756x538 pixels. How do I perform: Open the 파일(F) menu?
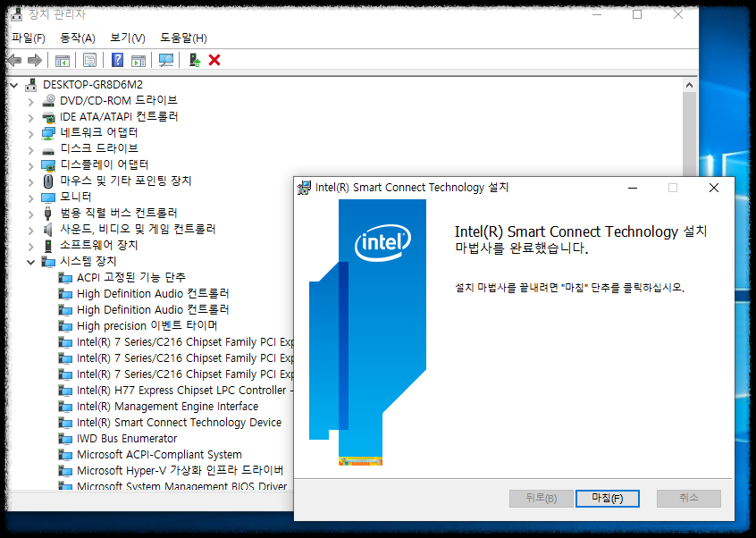click(x=29, y=38)
